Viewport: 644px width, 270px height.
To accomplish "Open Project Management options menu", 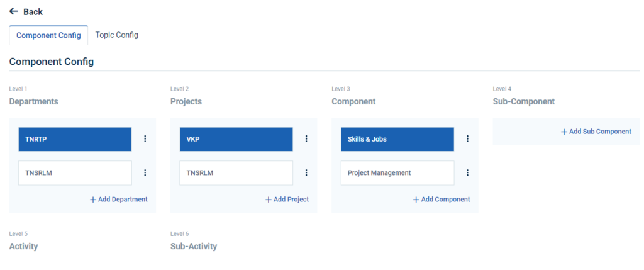I will click(467, 173).
